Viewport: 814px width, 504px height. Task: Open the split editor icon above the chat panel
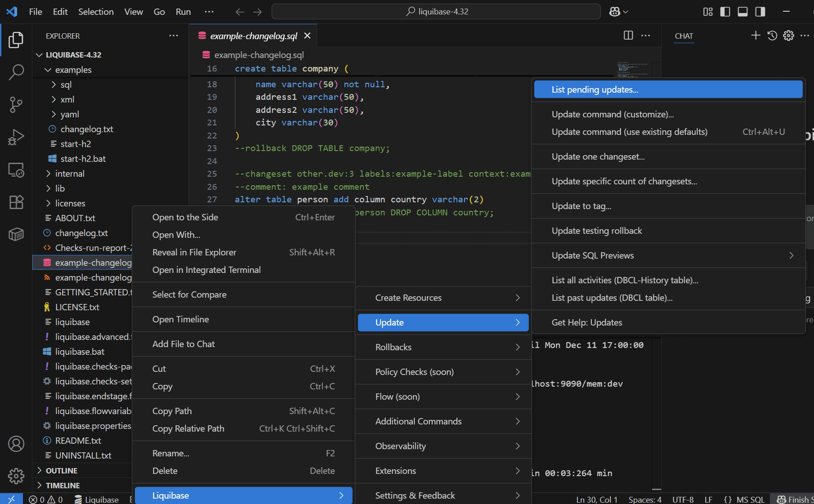pos(628,36)
